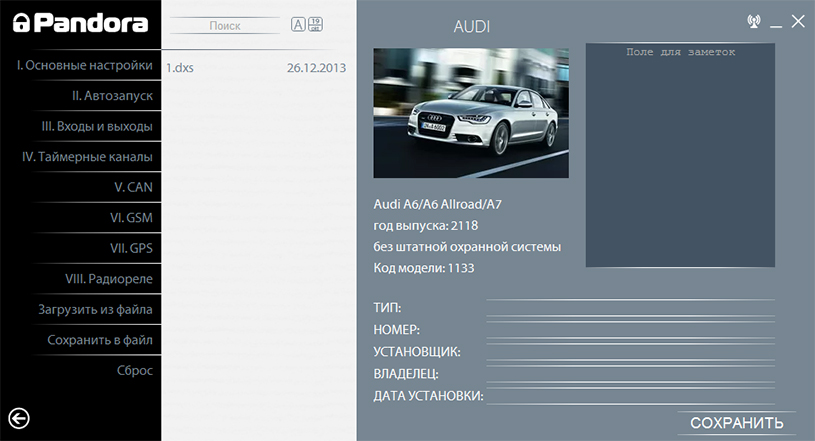Open the Таймерные каналы section

pos(87,157)
